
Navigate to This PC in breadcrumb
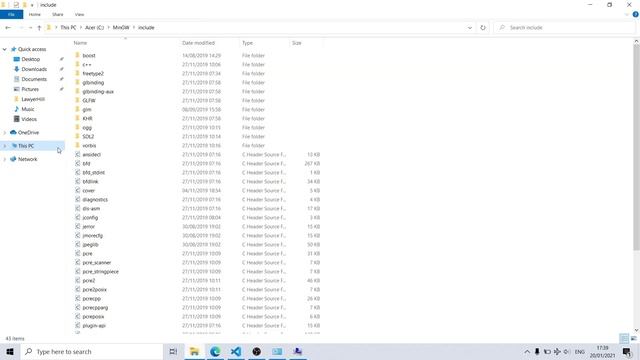point(68,28)
